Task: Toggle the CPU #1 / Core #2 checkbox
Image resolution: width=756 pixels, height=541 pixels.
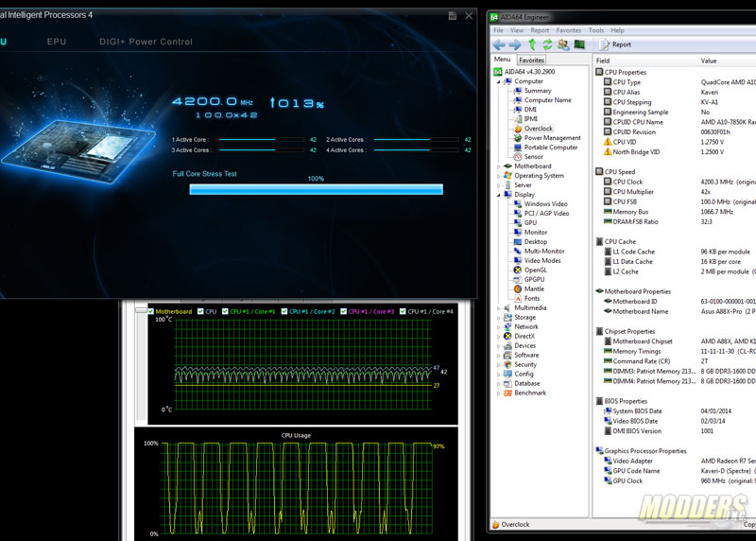Action: (284, 312)
